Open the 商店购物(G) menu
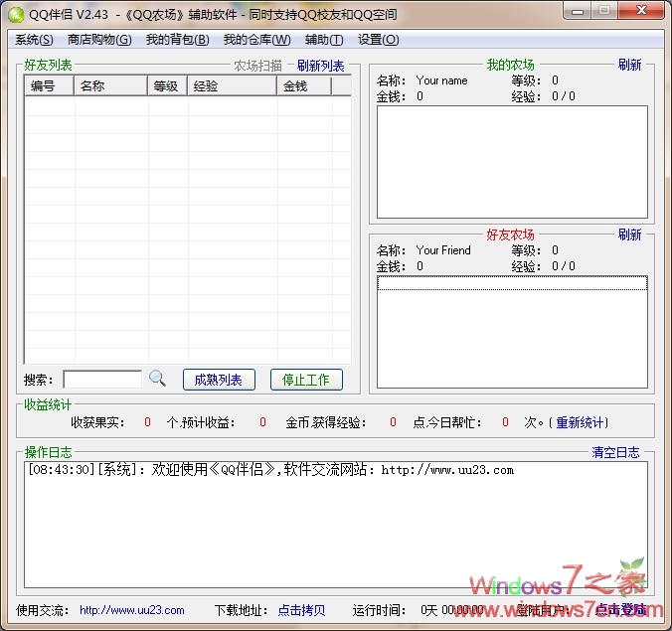The image size is (672, 631). click(98, 40)
